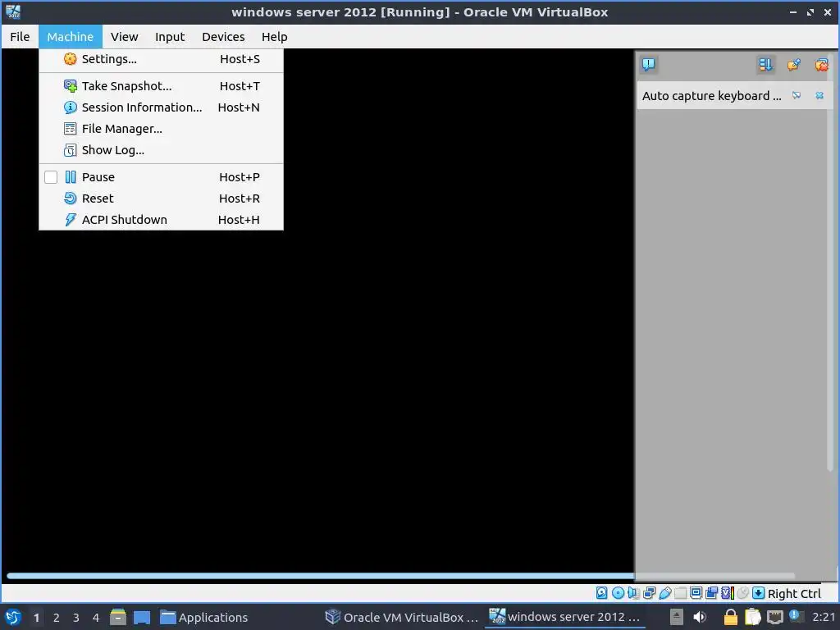Choose Take Snapshot menu entry
The width and height of the screenshot is (840, 630).
[161, 85]
